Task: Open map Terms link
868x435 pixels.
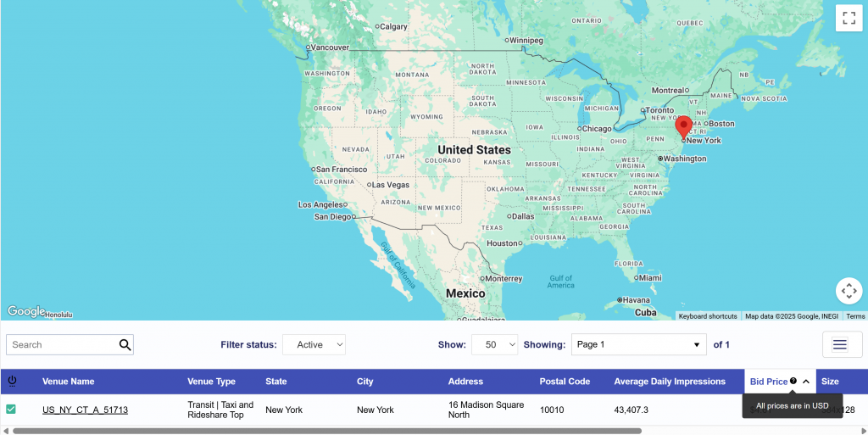Action: pos(855,316)
